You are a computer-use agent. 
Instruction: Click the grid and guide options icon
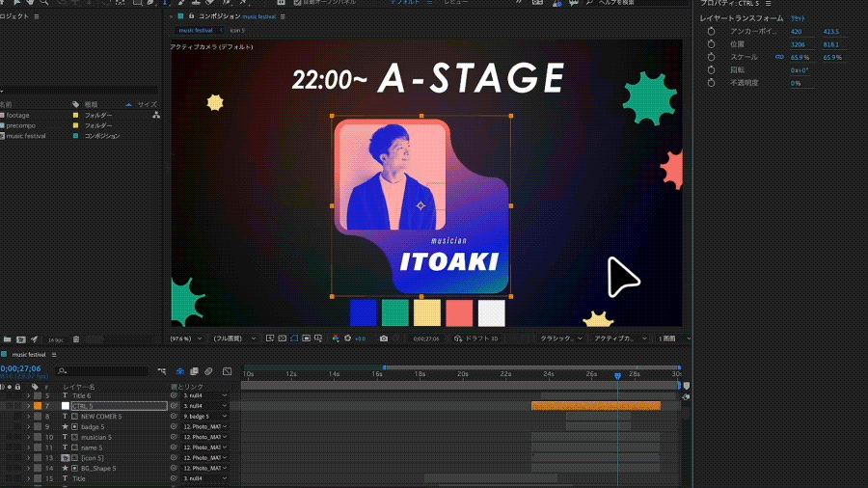[x=318, y=339]
